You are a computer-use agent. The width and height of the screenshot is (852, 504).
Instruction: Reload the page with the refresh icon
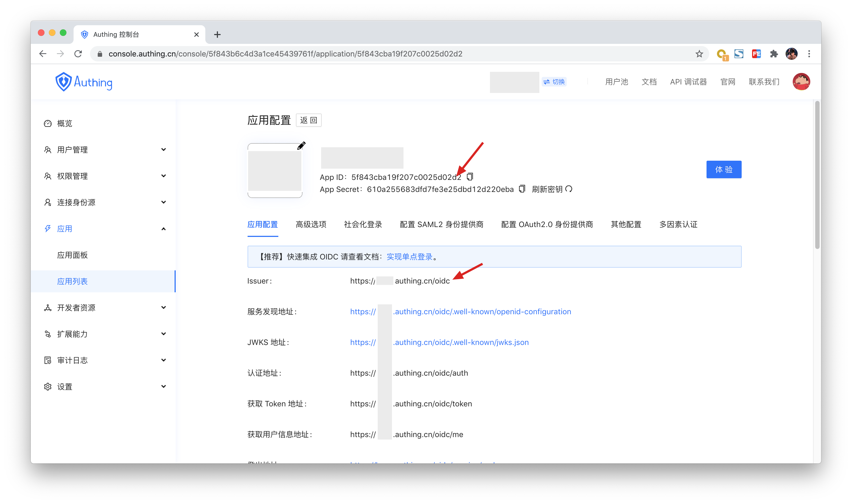coord(78,54)
